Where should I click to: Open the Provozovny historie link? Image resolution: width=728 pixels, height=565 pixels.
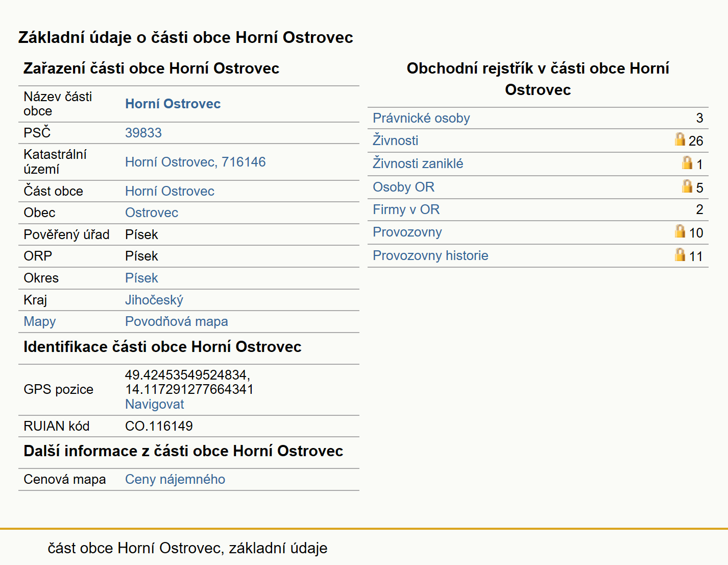(430, 255)
